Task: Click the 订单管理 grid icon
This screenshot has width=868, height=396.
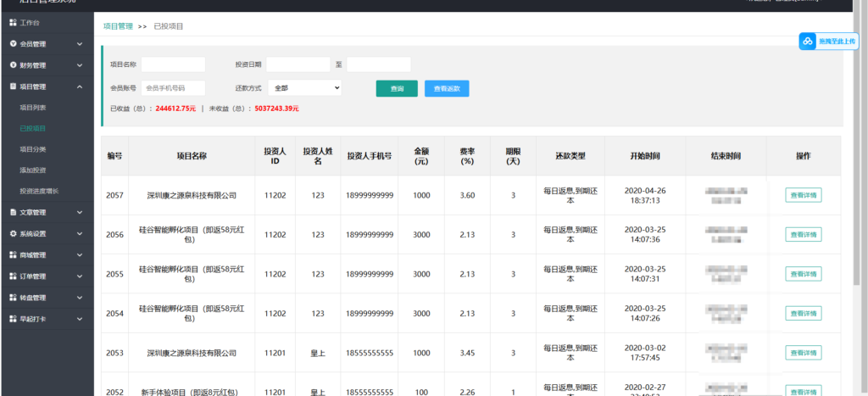Action: [14, 276]
